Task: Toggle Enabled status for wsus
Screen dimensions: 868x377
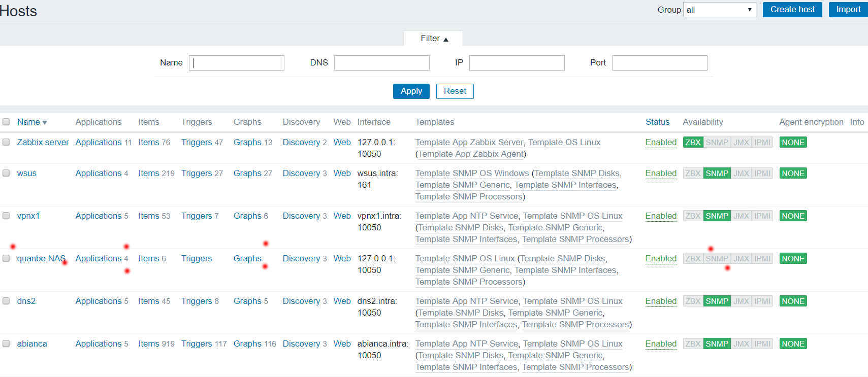Action: coord(661,173)
